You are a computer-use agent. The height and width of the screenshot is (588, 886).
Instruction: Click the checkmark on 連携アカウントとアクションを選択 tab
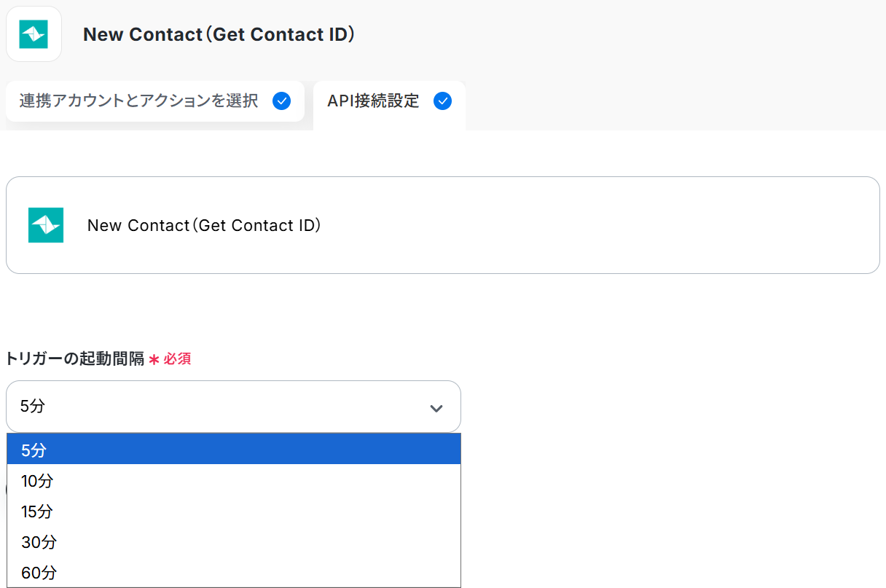281,101
